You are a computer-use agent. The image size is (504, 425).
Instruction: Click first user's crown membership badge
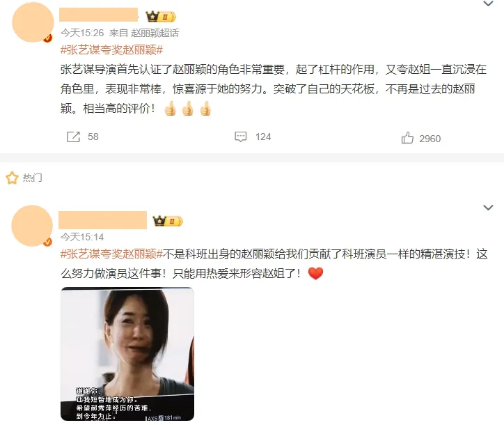pyautogui.click(x=161, y=16)
